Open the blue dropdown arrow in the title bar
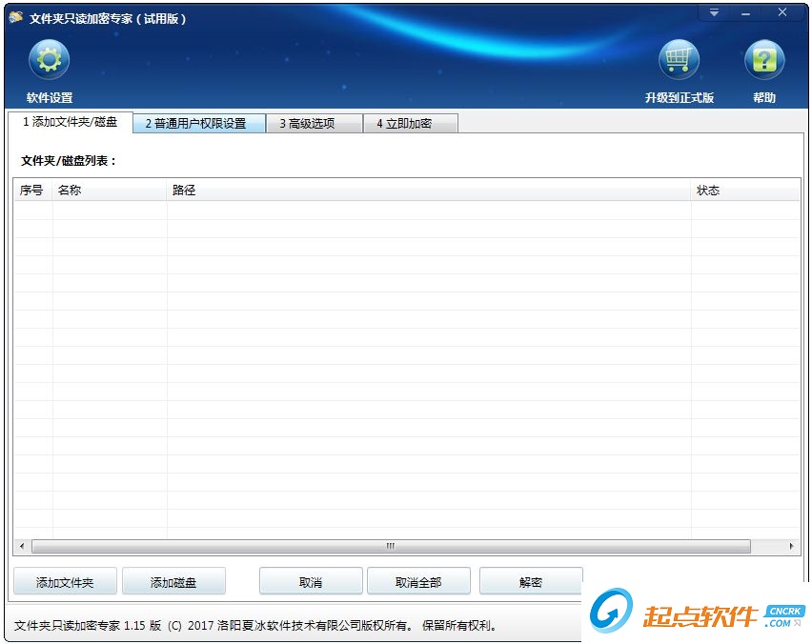This screenshot has height=644, width=812. [x=713, y=12]
